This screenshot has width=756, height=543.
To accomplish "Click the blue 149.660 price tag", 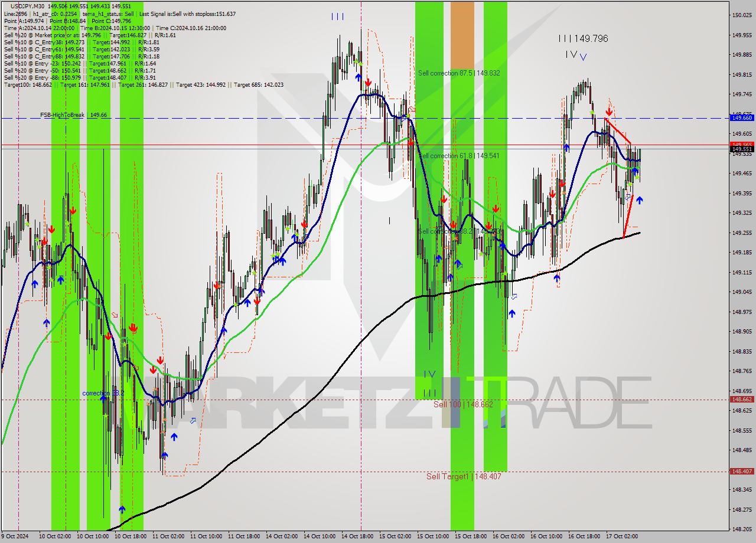I will point(742,118).
